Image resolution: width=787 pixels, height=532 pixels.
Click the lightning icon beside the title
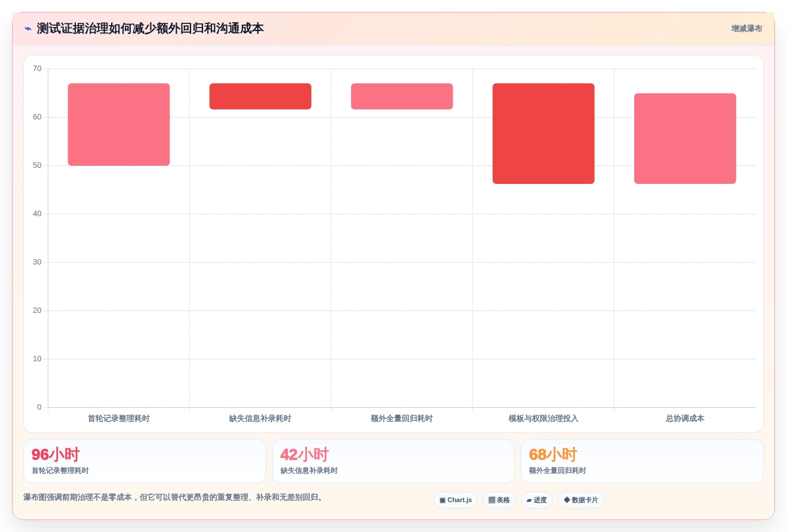[x=28, y=29]
